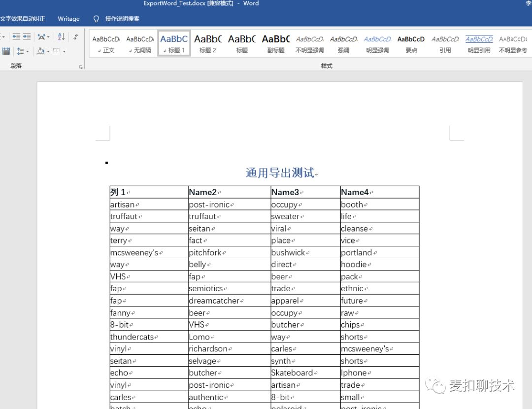532x409 pixels.
Task: Click the increase indent icon
Action: (x=27, y=36)
